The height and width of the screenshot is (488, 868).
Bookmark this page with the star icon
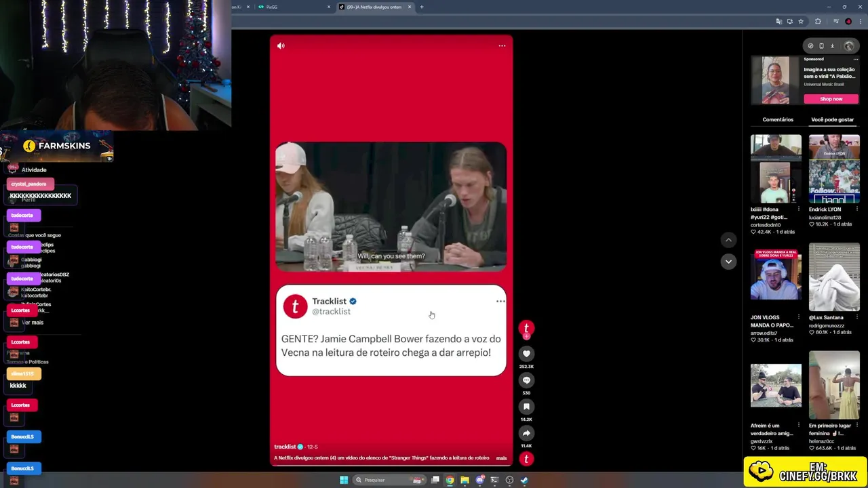pos(800,22)
